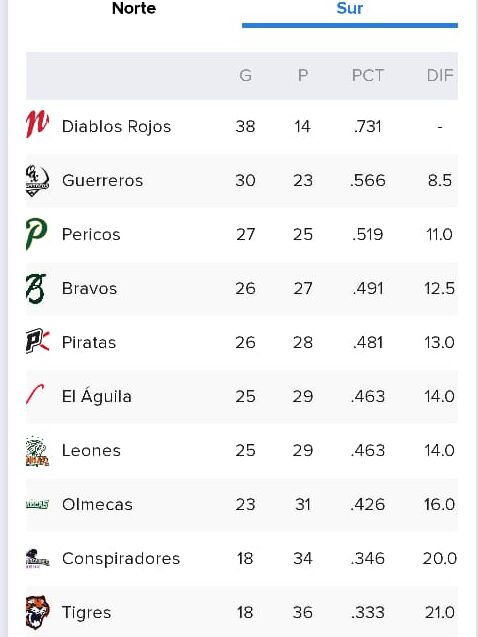Click the Bravos B logo
Image resolution: width=478 pixels, height=637 pixels.
tap(36, 288)
